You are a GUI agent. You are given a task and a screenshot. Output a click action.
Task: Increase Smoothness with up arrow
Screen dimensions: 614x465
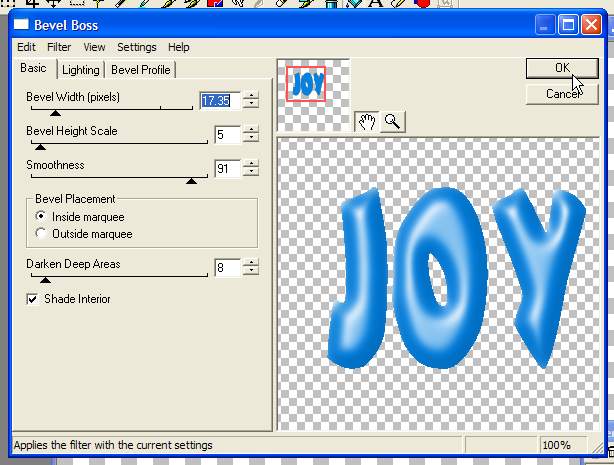point(251,164)
